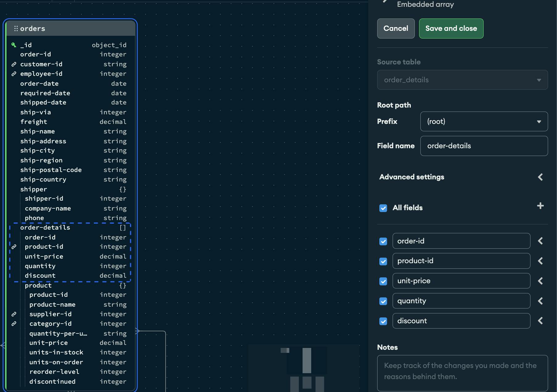Click the product-id field name input
Viewport: 557px width, 392px height.
[461, 261]
